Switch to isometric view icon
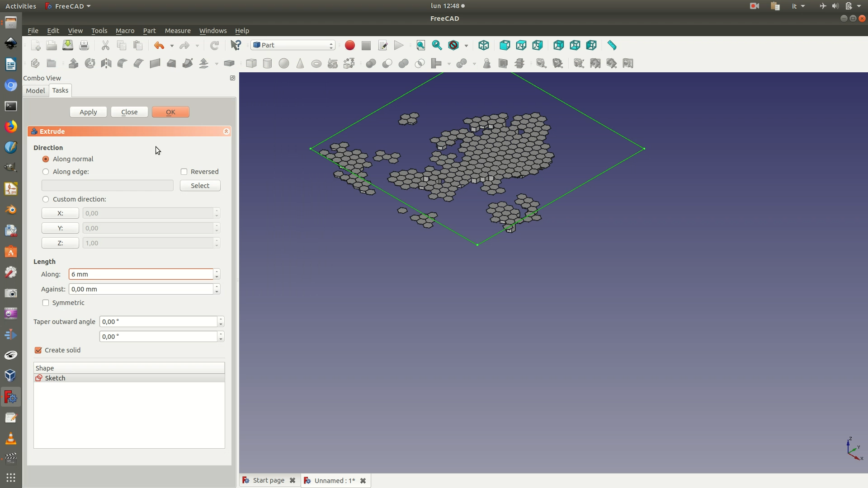 pos(484,45)
